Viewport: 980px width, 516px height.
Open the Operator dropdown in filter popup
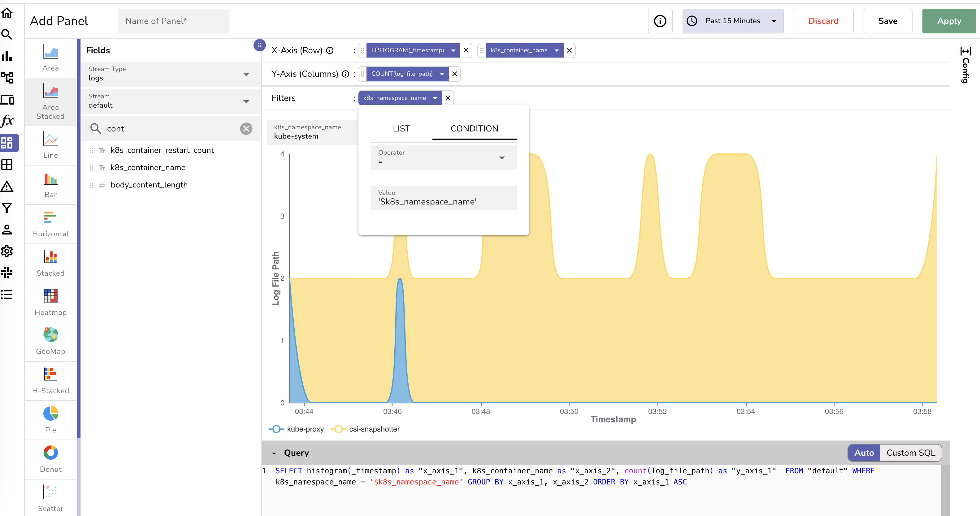click(444, 157)
